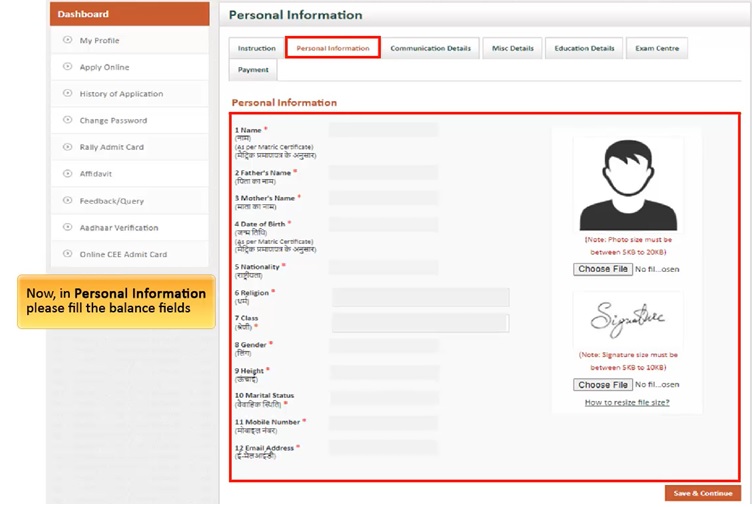The width and height of the screenshot is (752, 507).
Task: Open the Affidavit page
Action: (x=129, y=174)
